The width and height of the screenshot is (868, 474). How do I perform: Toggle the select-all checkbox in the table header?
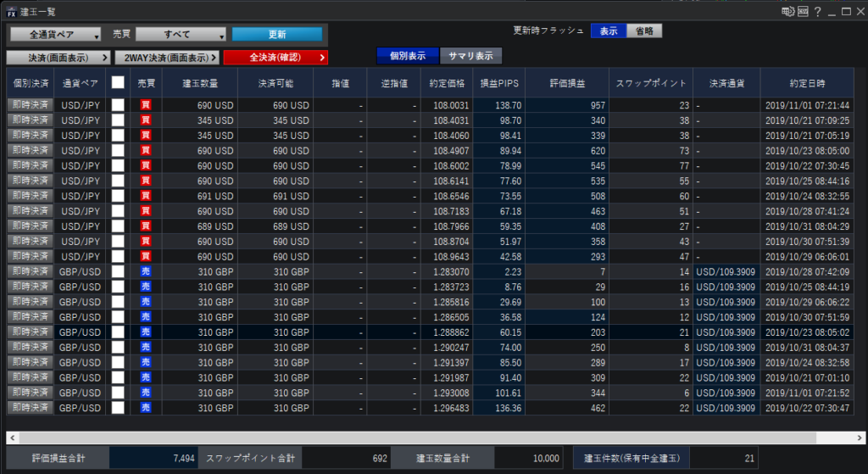point(118,83)
